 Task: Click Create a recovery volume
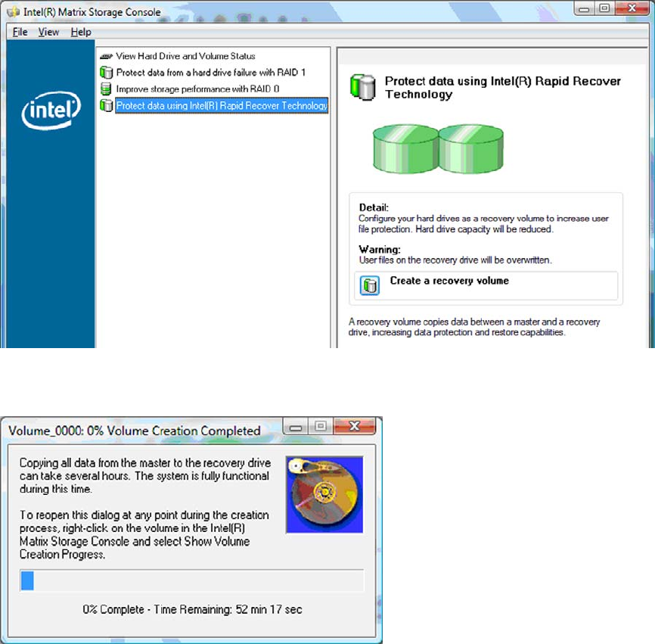point(449,281)
